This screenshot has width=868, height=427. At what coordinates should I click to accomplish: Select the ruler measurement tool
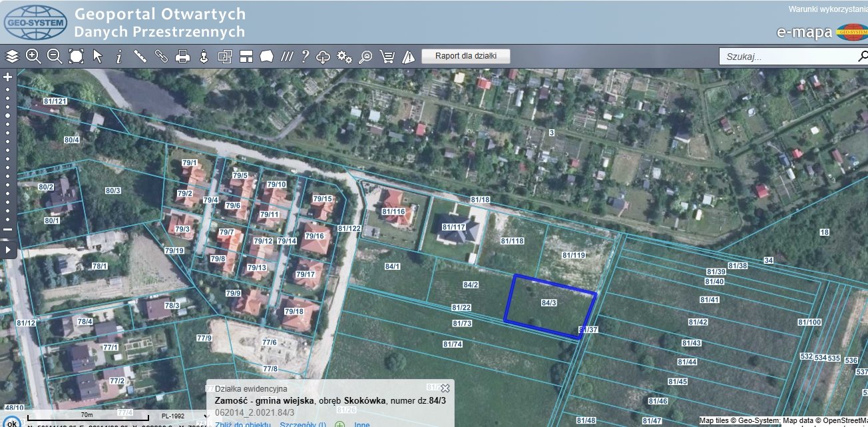pyautogui.click(x=140, y=56)
